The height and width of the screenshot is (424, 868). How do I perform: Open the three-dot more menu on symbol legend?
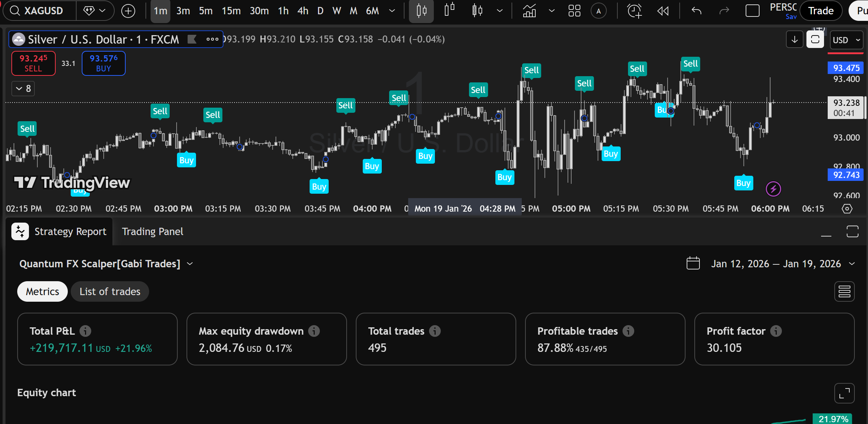click(x=213, y=39)
